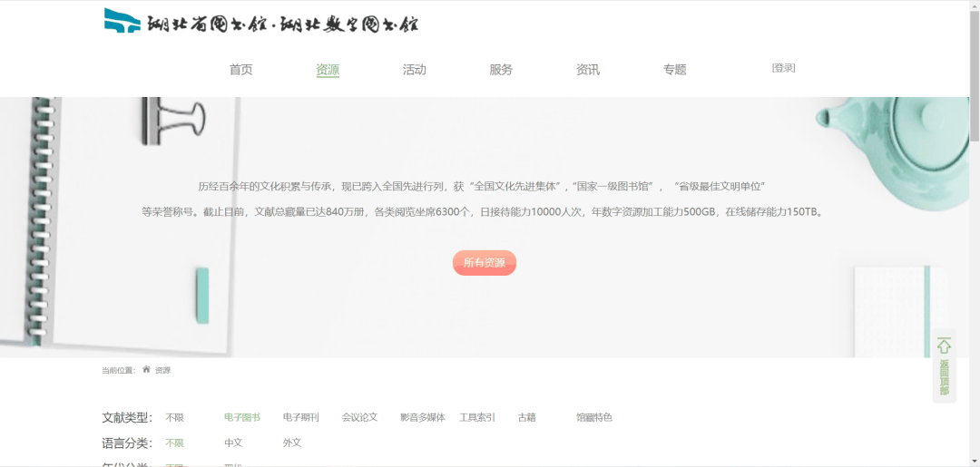Click the 所有资源 button

[x=485, y=263]
